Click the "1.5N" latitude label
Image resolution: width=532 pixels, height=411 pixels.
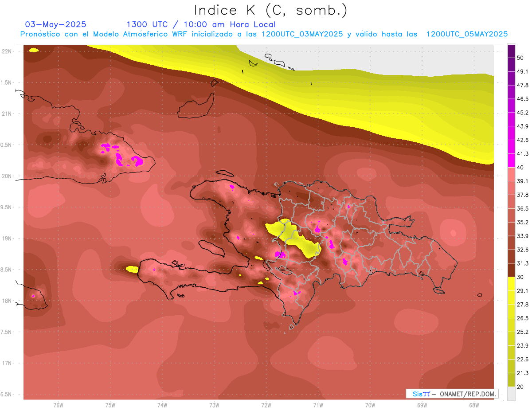[7, 82]
